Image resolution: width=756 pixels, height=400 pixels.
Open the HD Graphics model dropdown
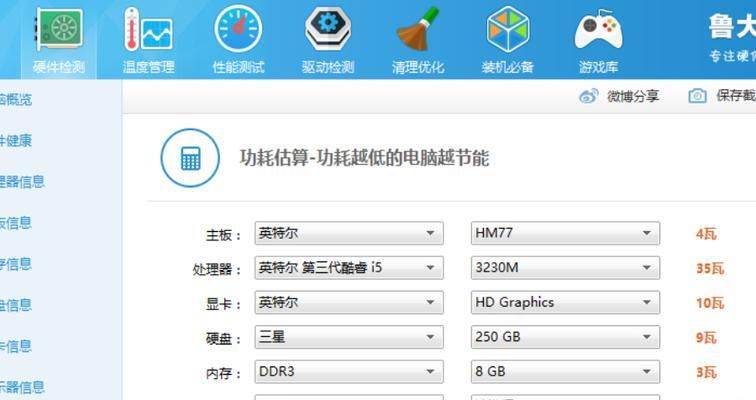565,303
